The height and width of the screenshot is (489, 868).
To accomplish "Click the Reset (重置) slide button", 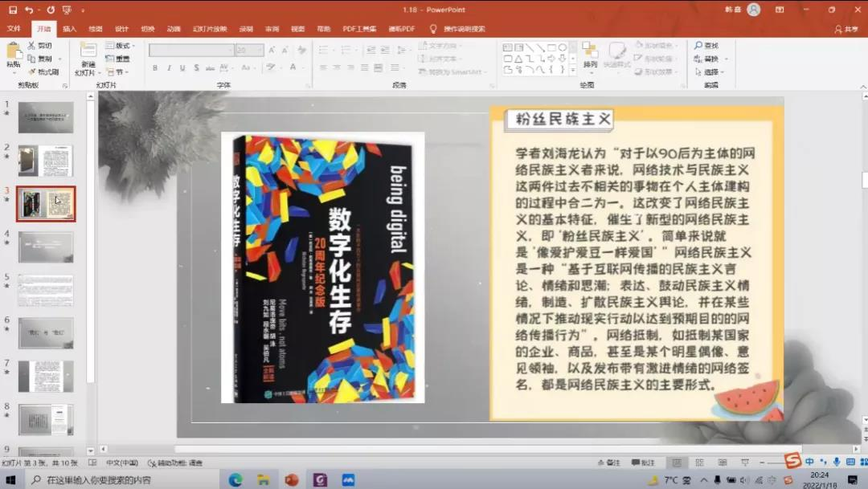I will click(118, 59).
